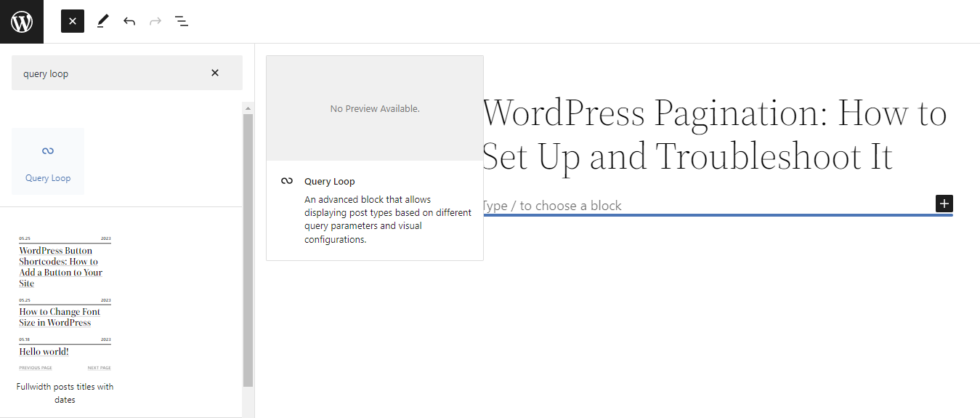Open the Document Overview list view
Image resolution: width=980 pixels, height=418 pixels.
coord(182,21)
